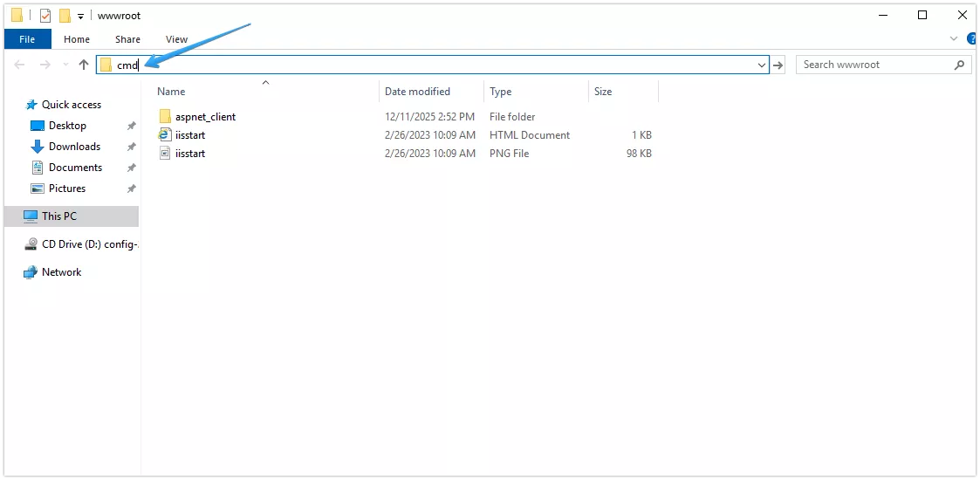The height and width of the screenshot is (480, 980).
Task: Click the Back navigation arrow
Action: (x=19, y=65)
